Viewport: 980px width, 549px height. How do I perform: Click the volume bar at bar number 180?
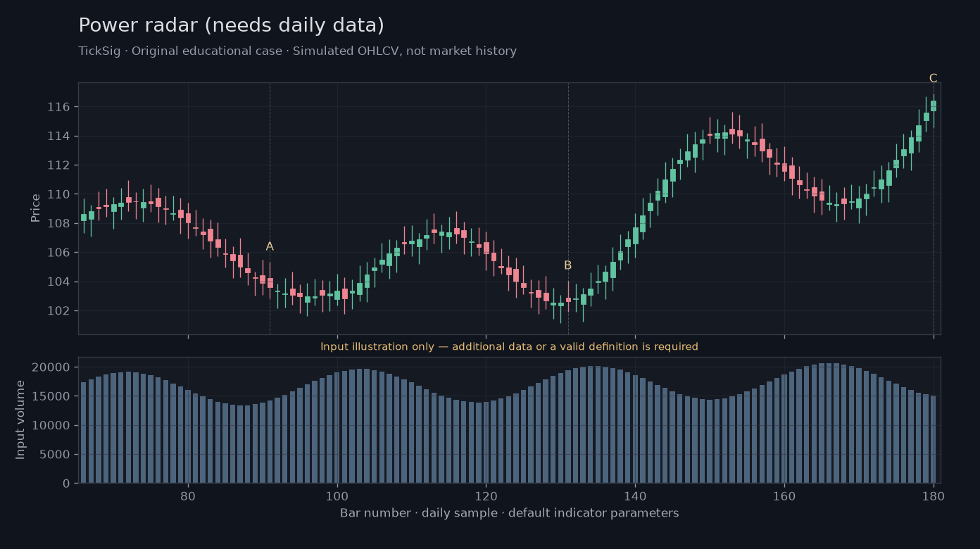[934, 439]
